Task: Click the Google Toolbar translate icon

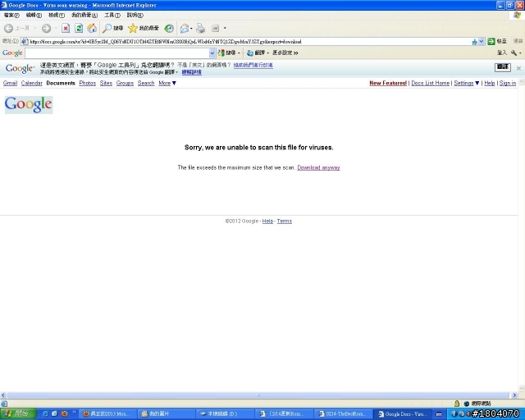Action: click(x=250, y=53)
